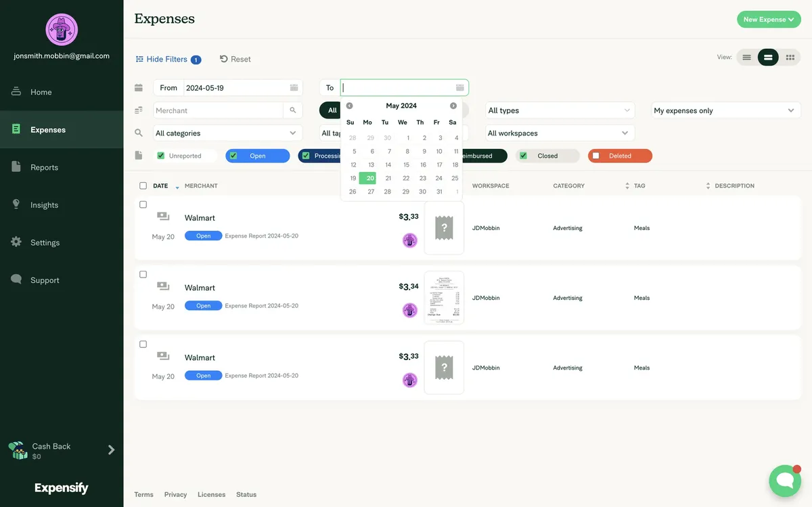Sort by the DATE column header
This screenshot has height=507, width=812.
coord(160,185)
